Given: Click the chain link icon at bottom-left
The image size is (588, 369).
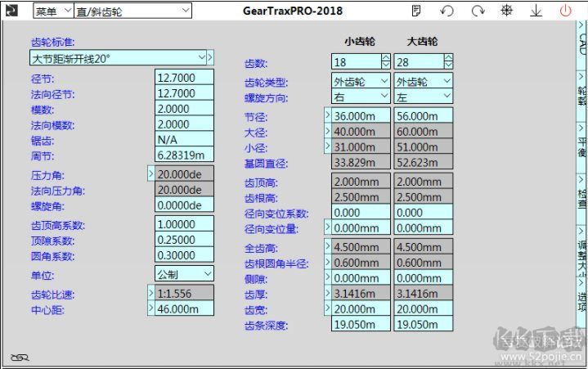Looking at the screenshot, I should (x=20, y=358).
